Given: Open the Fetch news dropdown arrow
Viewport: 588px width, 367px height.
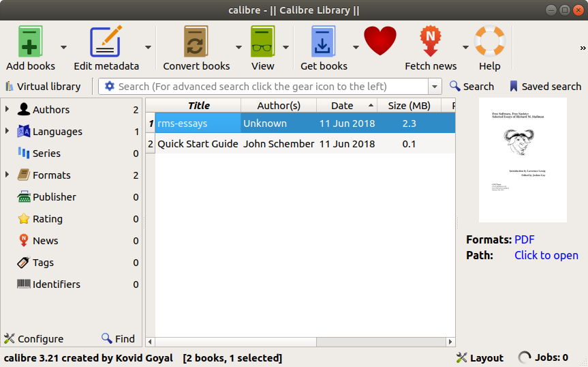Looking at the screenshot, I should point(465,47).
